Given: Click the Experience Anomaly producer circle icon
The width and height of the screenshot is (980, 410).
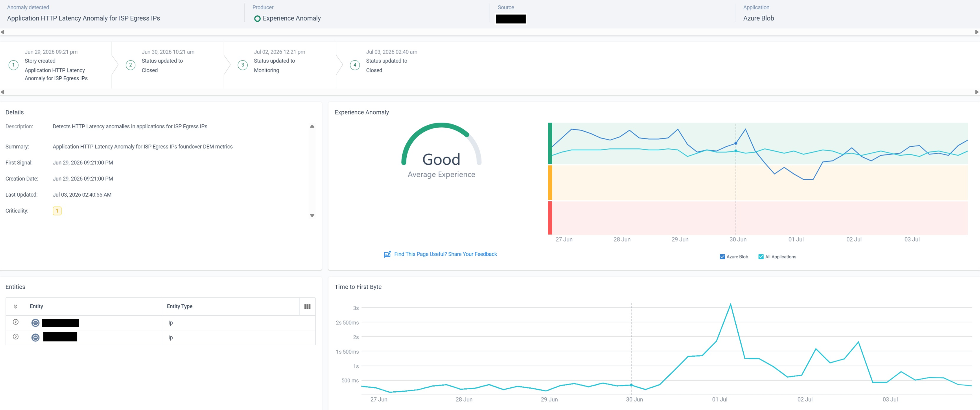Looking at the screenshot, I should click(257, 19).
